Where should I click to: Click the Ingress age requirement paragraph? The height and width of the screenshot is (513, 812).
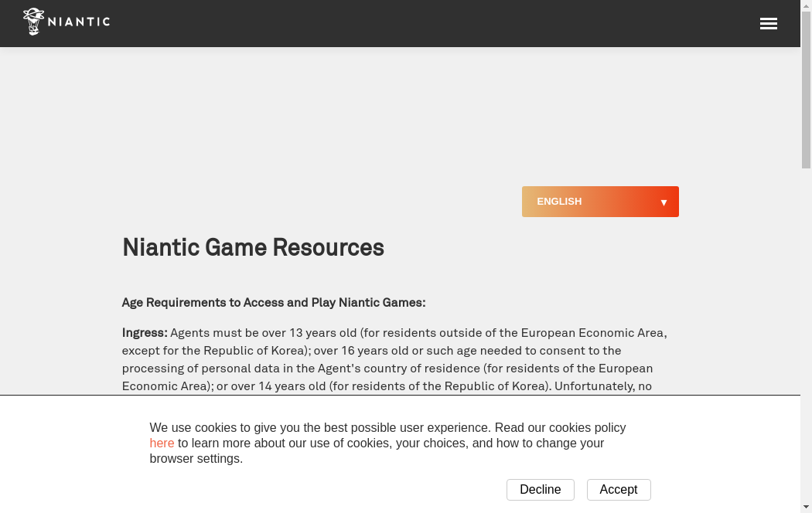394,359
